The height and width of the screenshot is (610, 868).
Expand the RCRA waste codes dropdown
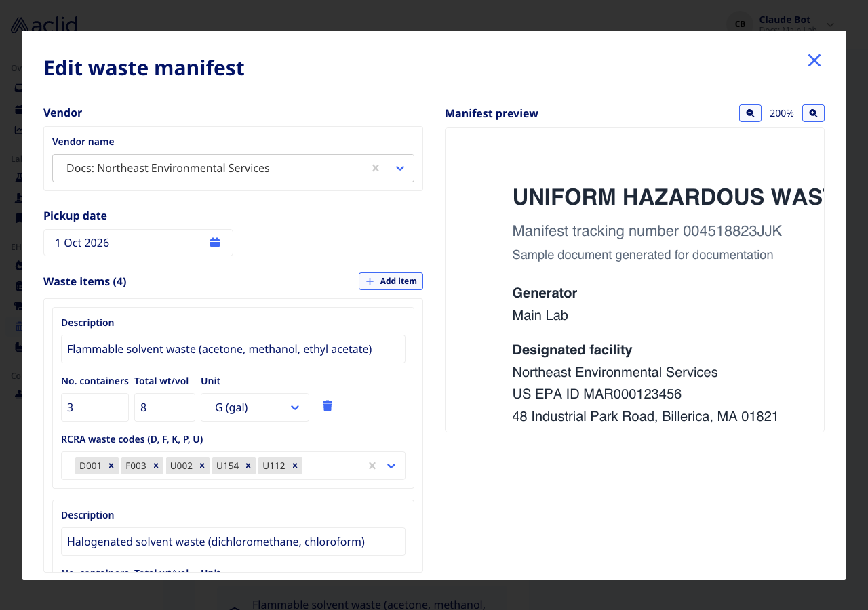[391, 466]
